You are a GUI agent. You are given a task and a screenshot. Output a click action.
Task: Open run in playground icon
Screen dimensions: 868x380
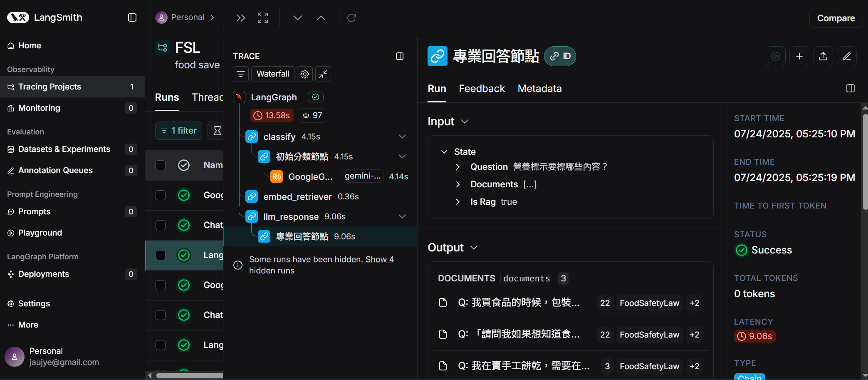tap(776, 56)
